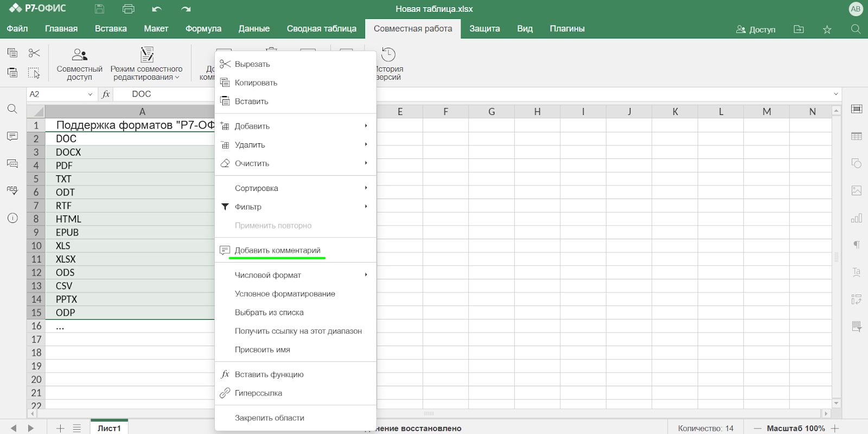Open spell check in left sidebar
Viewport: 868px width, 434px height.
[12, 190]
